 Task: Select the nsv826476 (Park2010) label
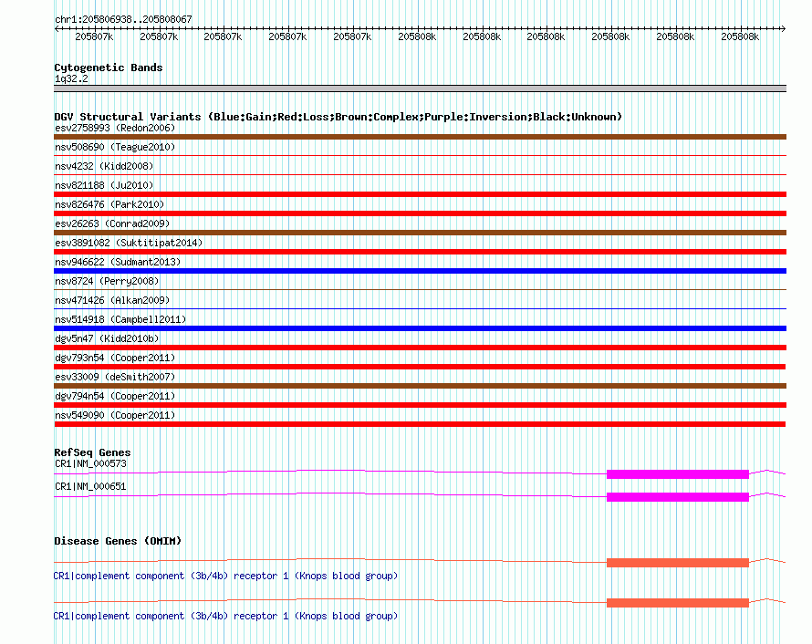109,204
